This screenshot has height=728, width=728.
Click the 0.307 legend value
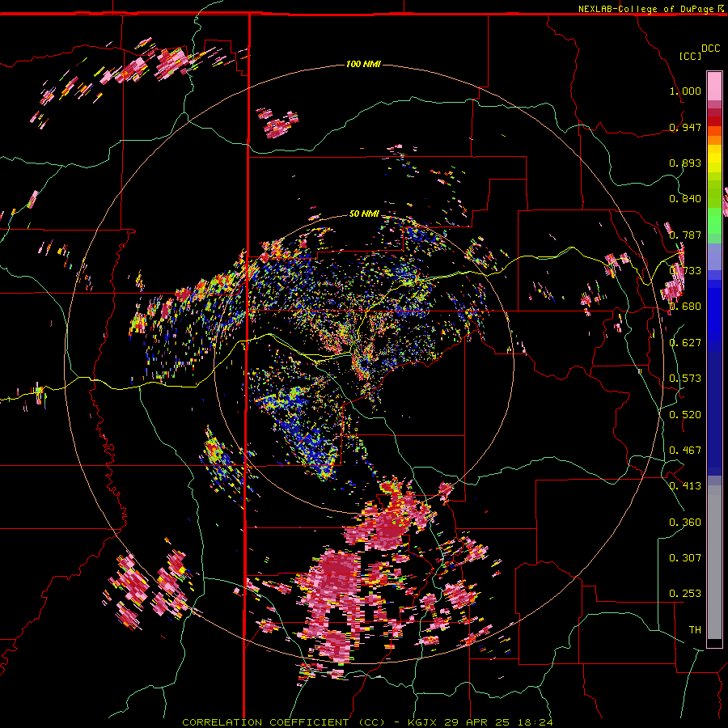pyautogui.click(x=685, y=558)
